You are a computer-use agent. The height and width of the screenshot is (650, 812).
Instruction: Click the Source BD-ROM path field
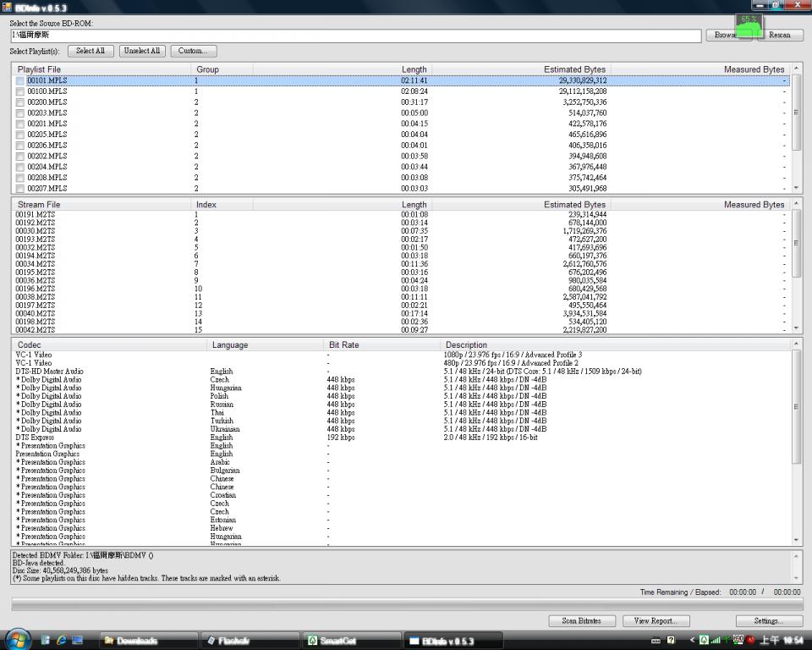click(355, 36)
